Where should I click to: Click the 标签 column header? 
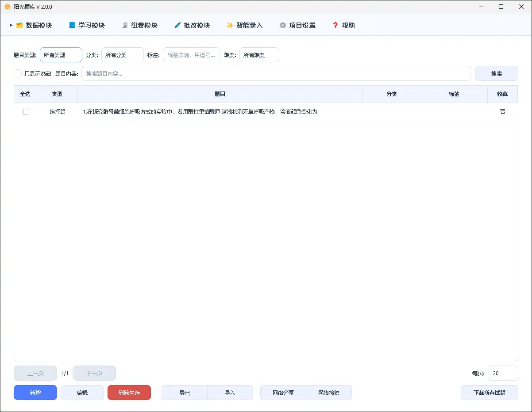pos(454,94)
